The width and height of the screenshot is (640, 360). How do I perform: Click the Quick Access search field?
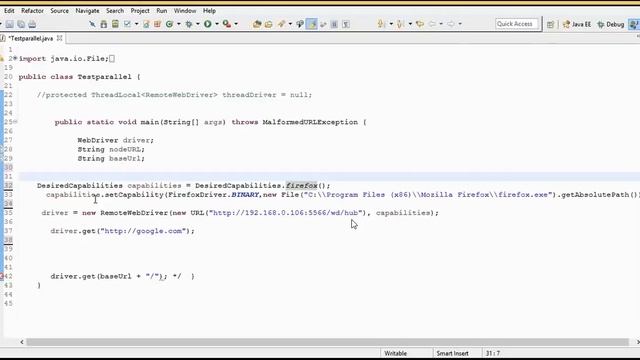tap(517, 24)
